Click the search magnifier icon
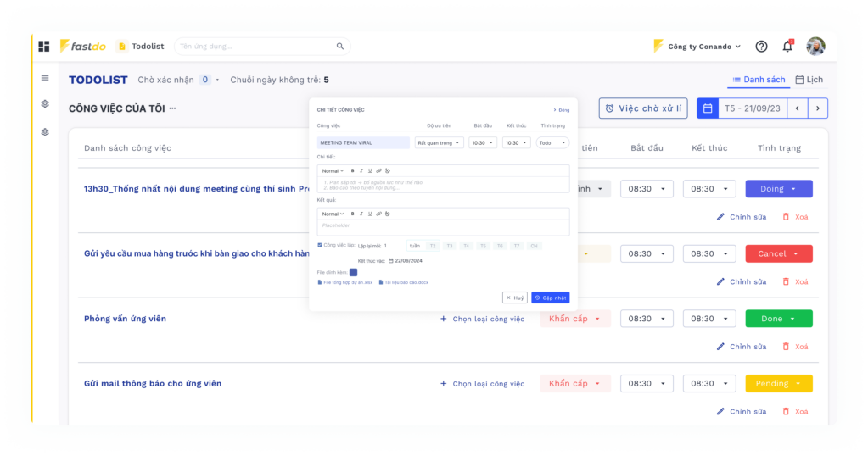 pos(340,47)
